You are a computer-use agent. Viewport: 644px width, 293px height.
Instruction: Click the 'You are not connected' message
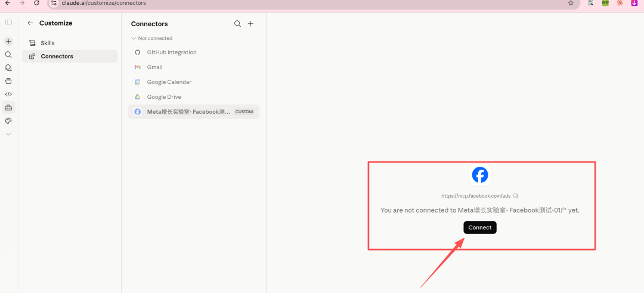[x=479, y=210]
